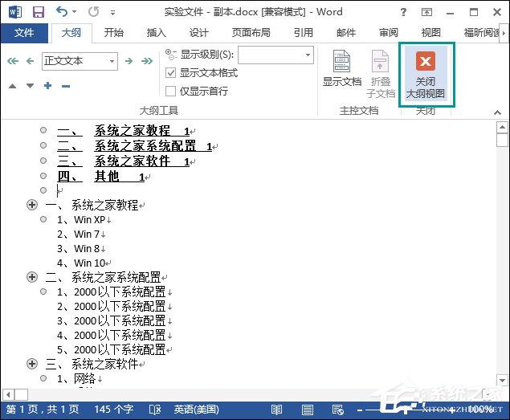Expand heading 二、系统之家系统配置 plus symbol
This screenshot has height=420, width=510.
[32, 277]
